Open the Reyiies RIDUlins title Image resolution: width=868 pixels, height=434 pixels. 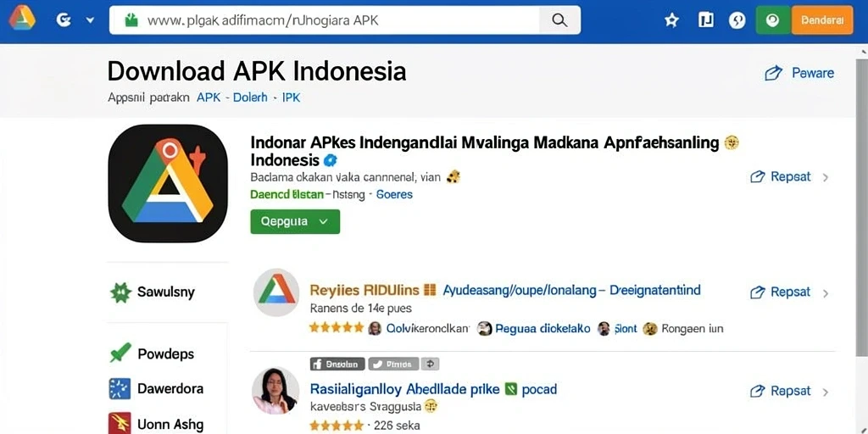tap(364, 290)
